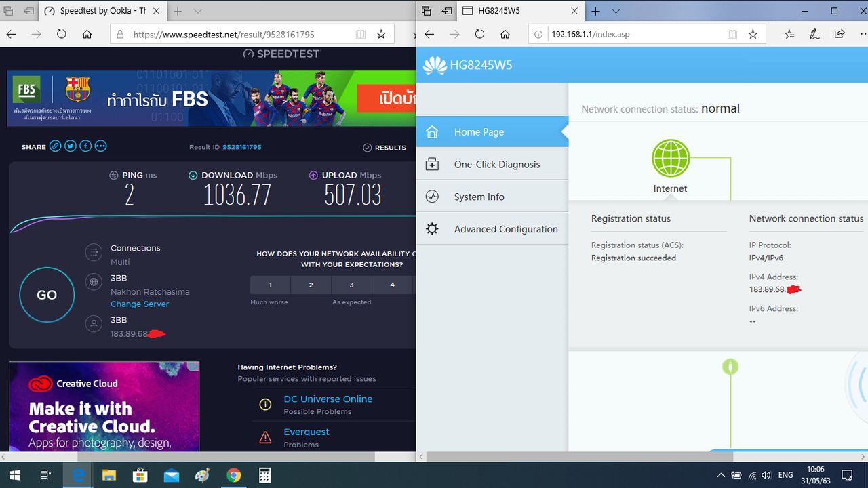Screen dimensions: 868x488
Task: Open System Info in router menu
Action: pos(492,197)
